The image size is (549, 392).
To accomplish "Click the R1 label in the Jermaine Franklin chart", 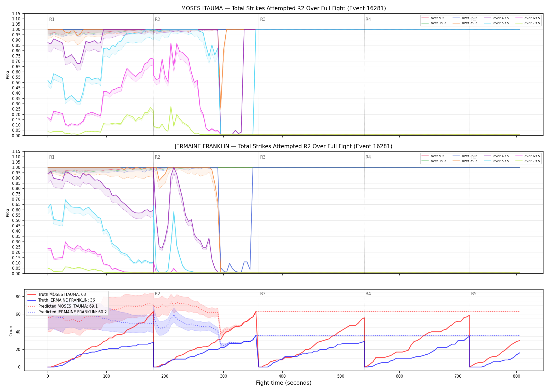I will 52,157.
